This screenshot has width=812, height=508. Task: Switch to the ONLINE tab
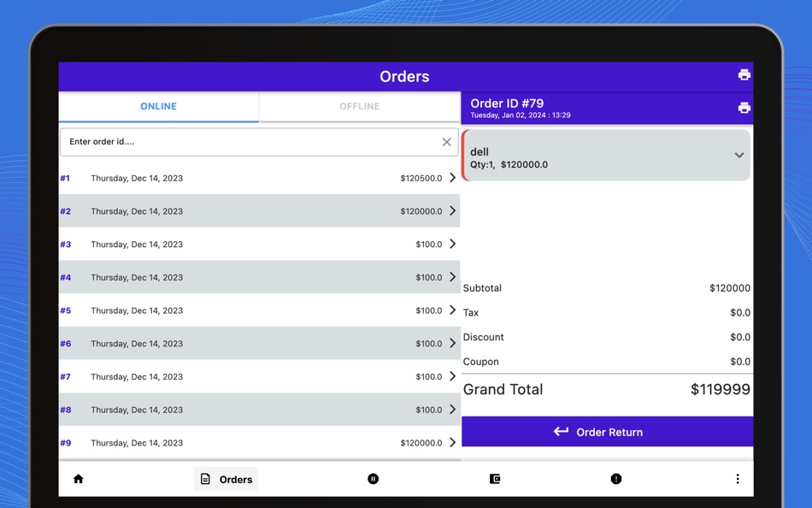coord(158,106)
